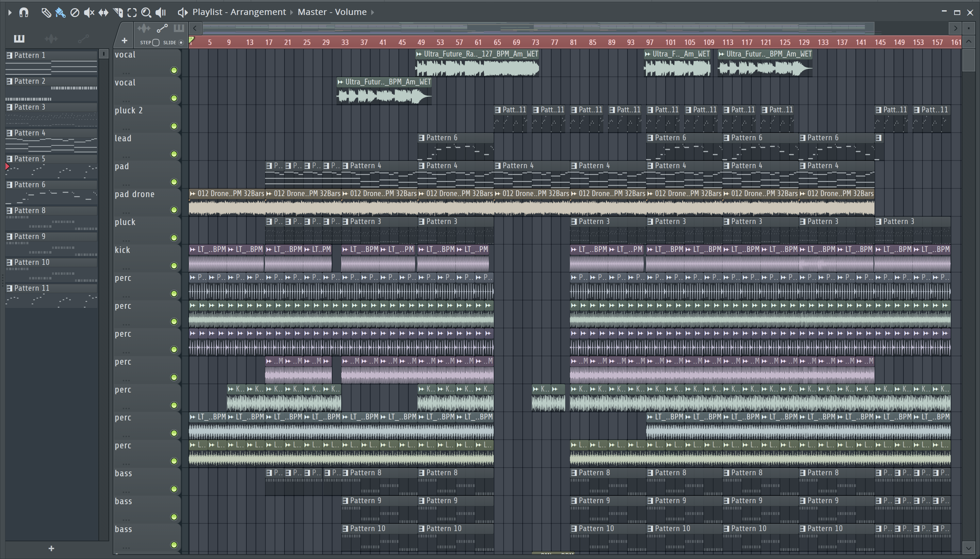Open clip menu of Ultra_Future_Ra 127_BPM vocal clip
This screenshot has width=980, height=559.
tap(419, 54)
